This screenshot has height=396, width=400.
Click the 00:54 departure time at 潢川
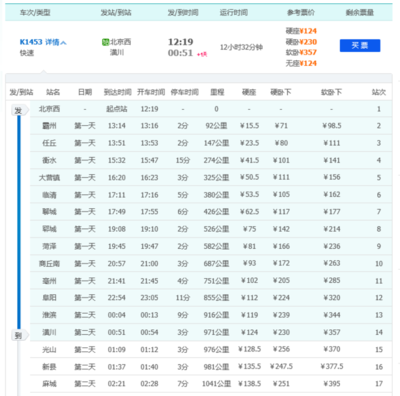(149, 332)
